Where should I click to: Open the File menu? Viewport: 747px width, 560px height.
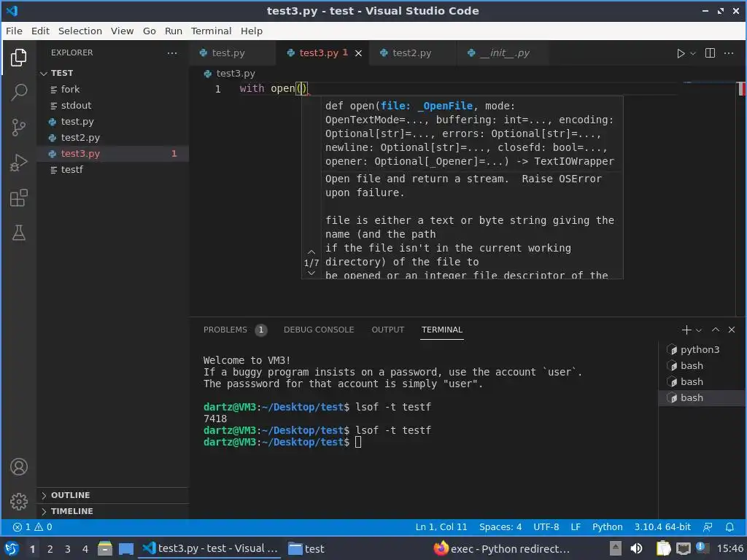(14, 31)
